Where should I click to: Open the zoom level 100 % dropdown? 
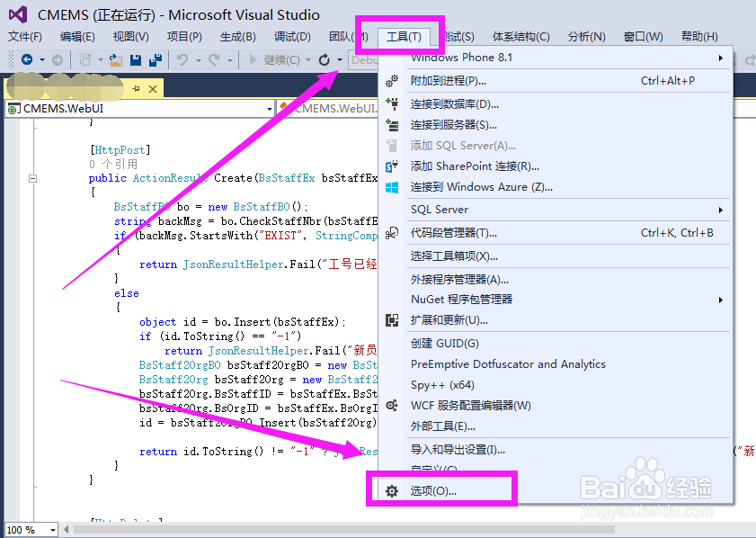pyautogui.click(x=52, y=530)
